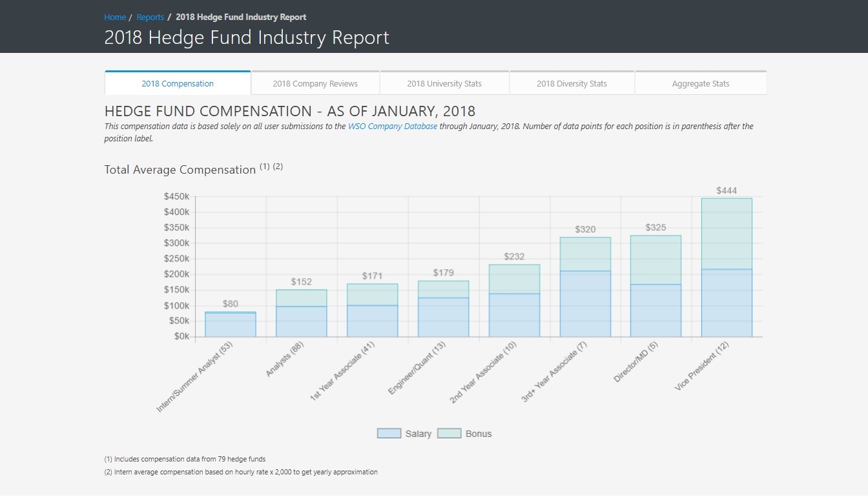Toggle Salary series in chart legend
The image size is (868, 497).
(418, 434)
